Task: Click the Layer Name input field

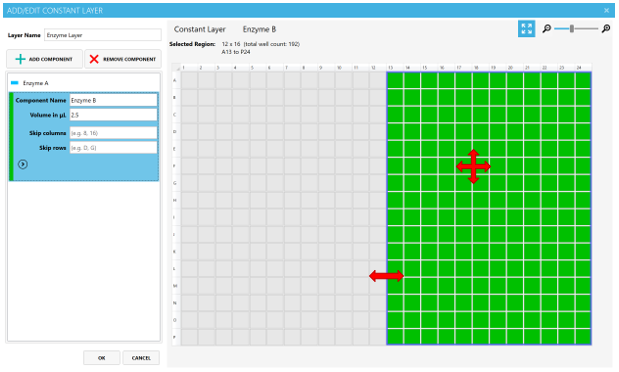Action: [x=103, y=35]
